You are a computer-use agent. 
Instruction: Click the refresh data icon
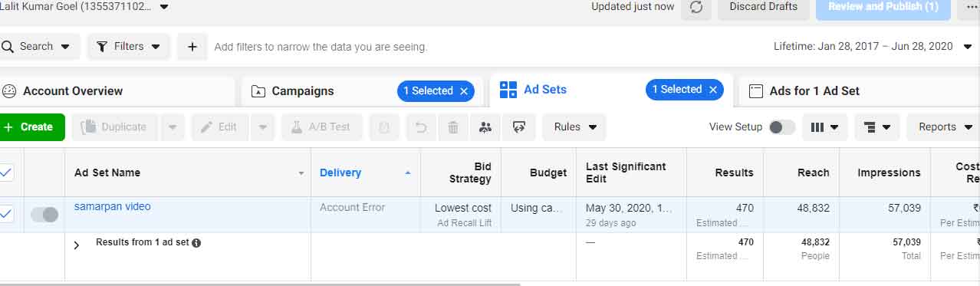click(696, 7)
